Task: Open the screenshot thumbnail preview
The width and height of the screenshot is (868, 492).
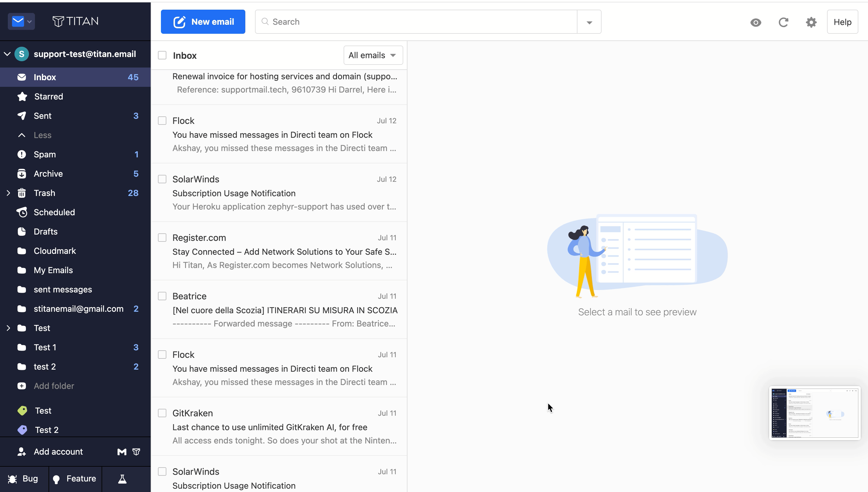Action: (815, 413)
